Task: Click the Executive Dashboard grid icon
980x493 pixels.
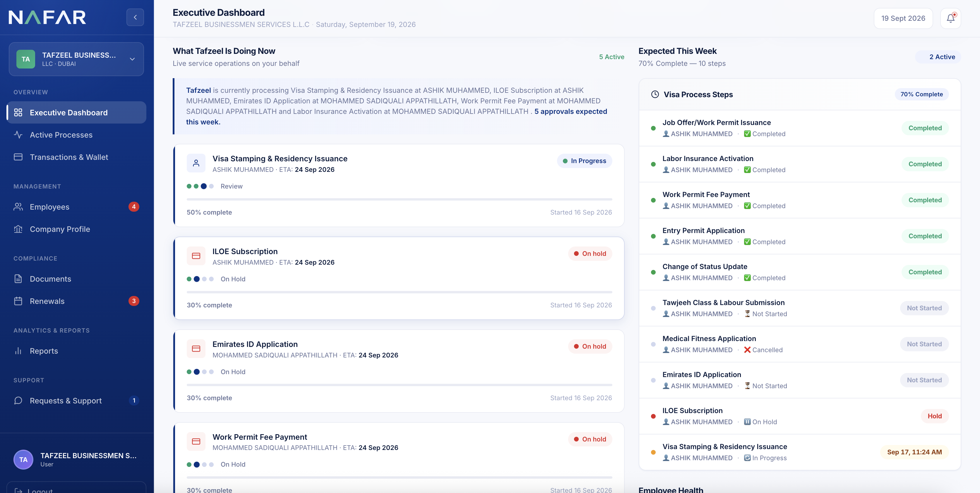Action: point(18,113)
